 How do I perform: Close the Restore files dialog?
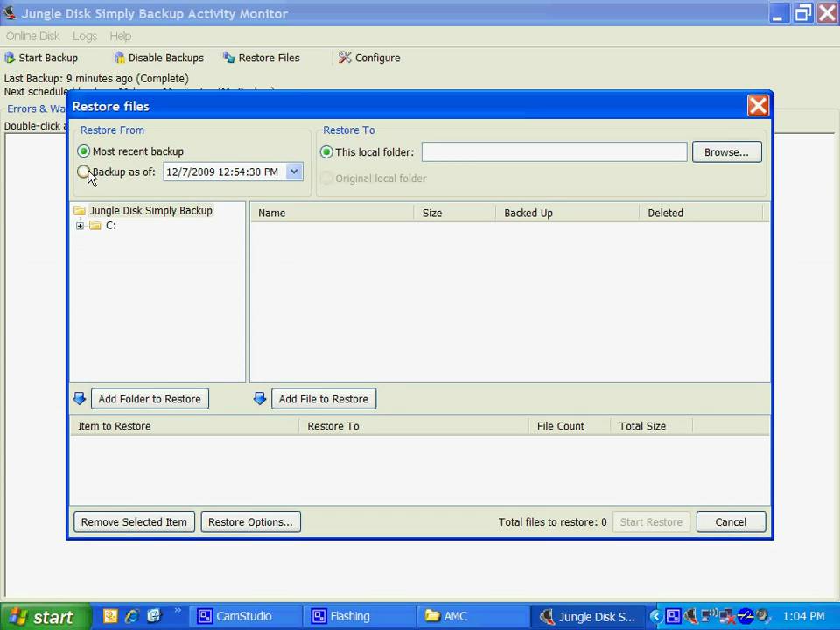[758, 106]
